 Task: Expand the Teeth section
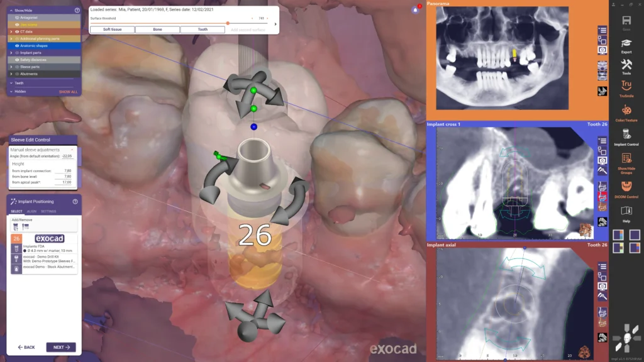tap(11, 83)
